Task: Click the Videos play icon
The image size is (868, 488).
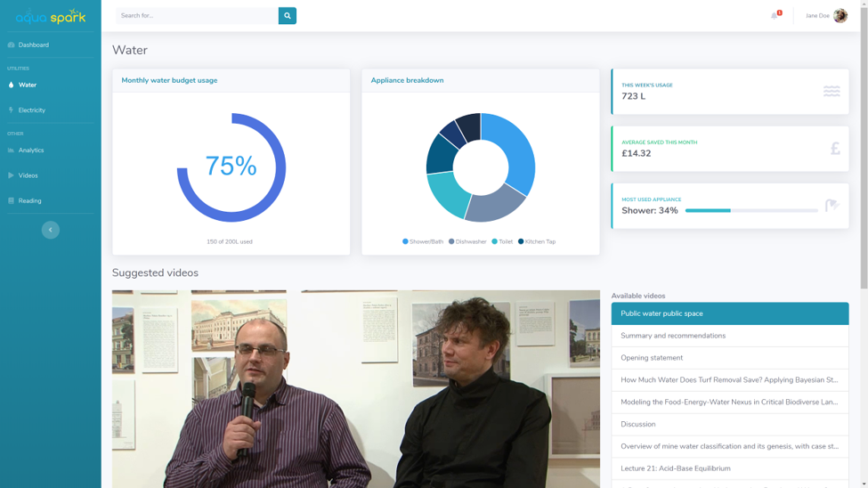Action: tap(11, 175)
